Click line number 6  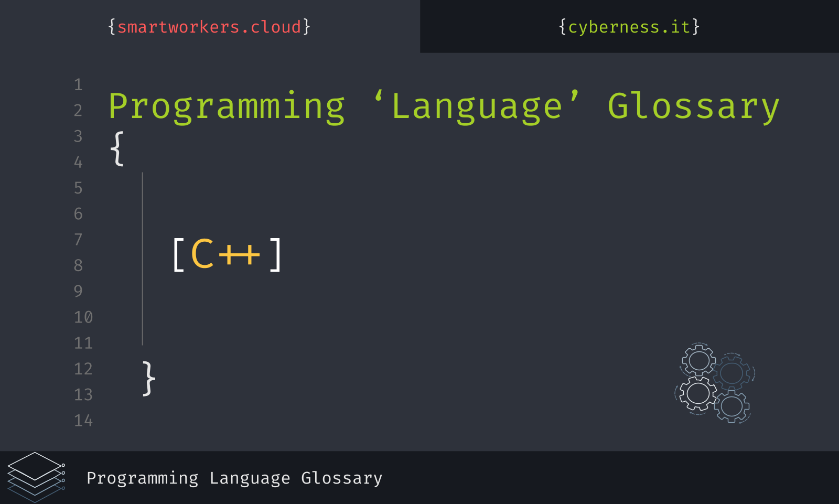pyautogui.click(x=78, y=213)
